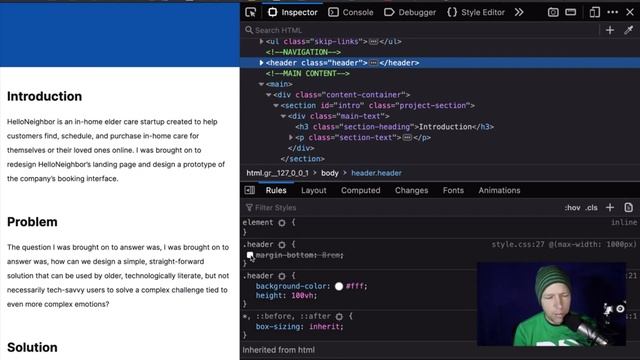
Task: Show collapsed content of header element
Action: (x=373, y=63)
